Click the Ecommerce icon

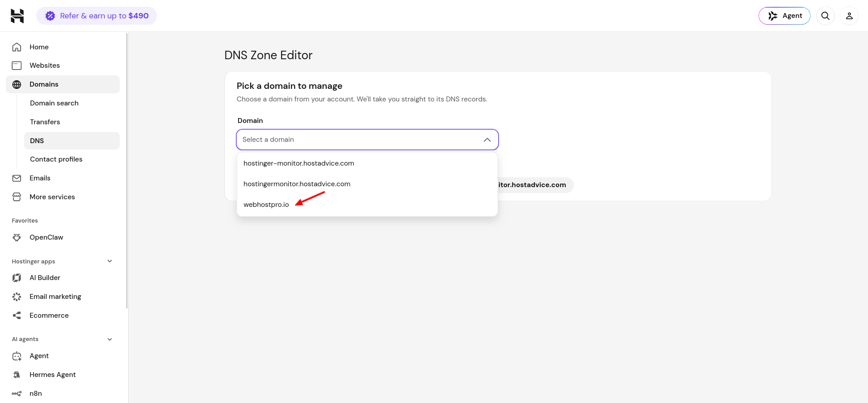click(x=17, y=315)
